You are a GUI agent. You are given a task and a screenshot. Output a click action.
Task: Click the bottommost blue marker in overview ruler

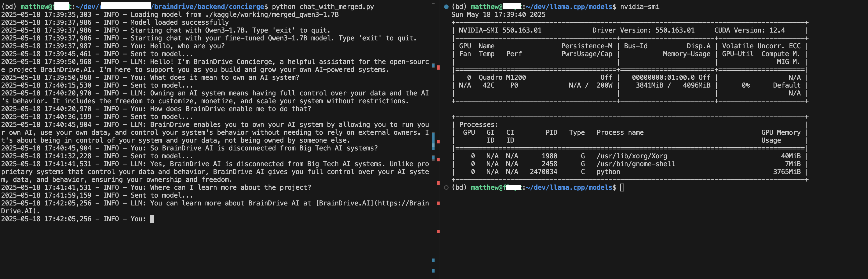[x=433, y=271]
